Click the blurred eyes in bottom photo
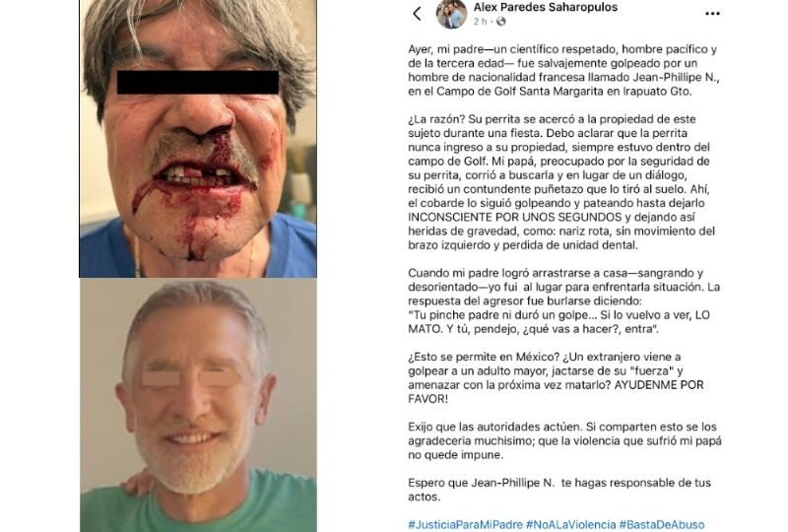This screenshot has width=788, height=532. 190,378
